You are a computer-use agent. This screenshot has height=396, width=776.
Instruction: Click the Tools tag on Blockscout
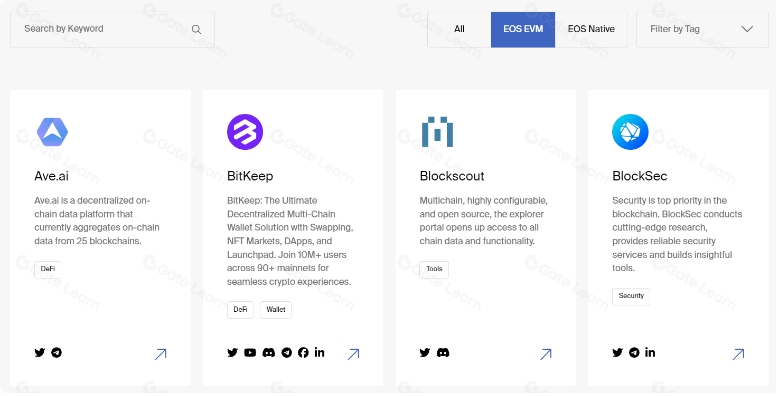coord(434,269)
